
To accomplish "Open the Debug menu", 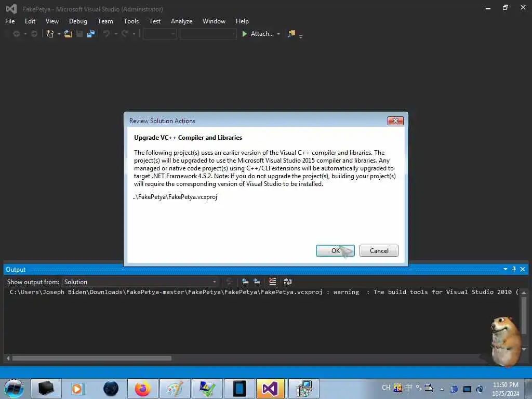I will (78, 21).
